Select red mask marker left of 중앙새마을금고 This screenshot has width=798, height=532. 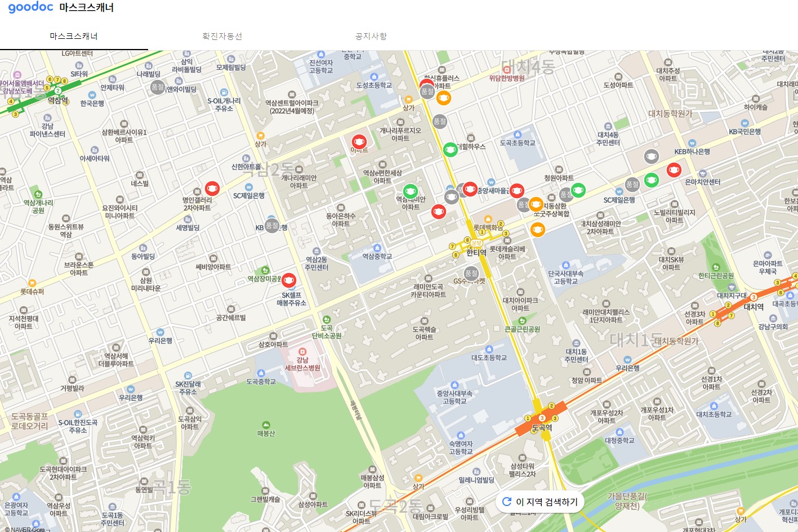pyautogui.click(x=470, y=189)
